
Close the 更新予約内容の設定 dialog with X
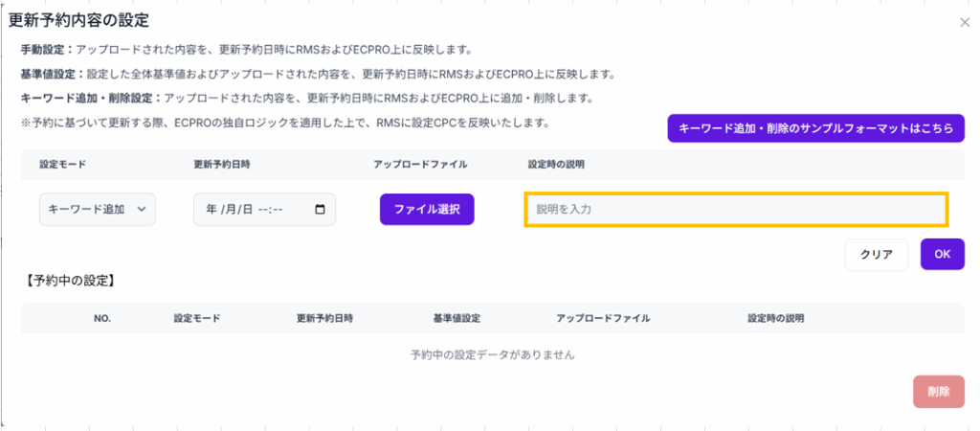pos(965,22)
